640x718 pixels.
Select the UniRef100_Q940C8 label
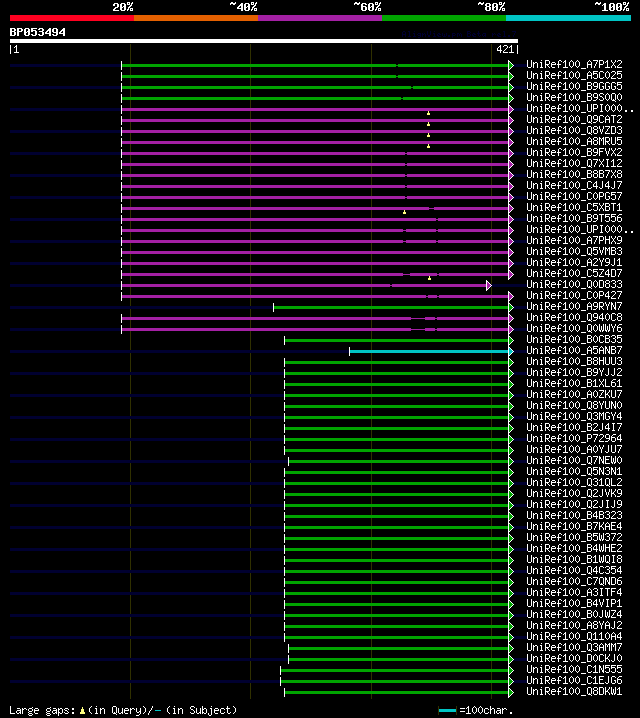point(574,317)
